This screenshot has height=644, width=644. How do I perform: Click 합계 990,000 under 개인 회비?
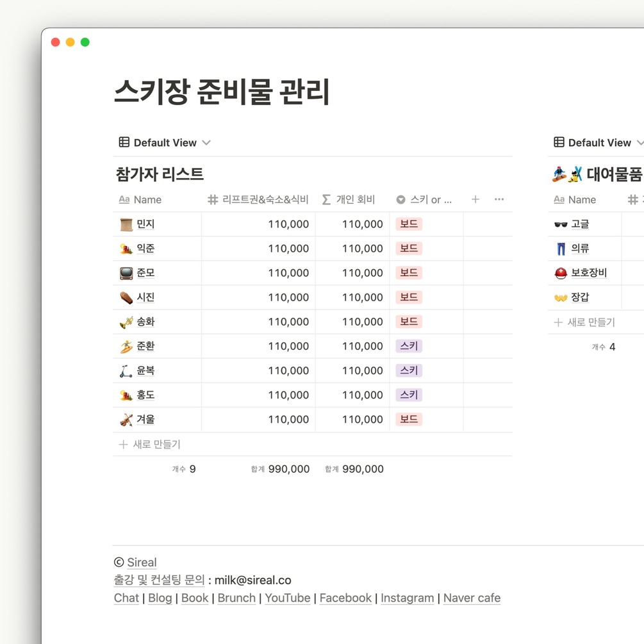click(x=354, y=469)
